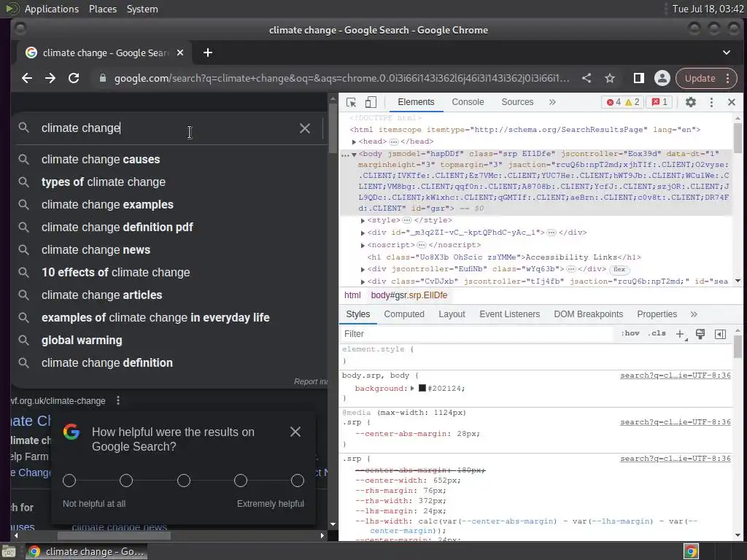
Task: Click the Styles Filter input field
Action: [x=478, y=334]
